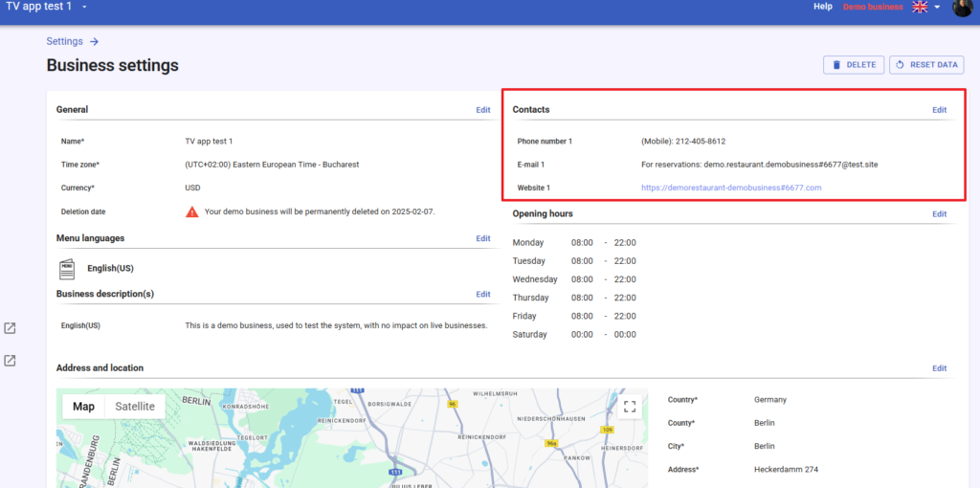
Task: Switch map to Satellite view
Action: point(135,407)
